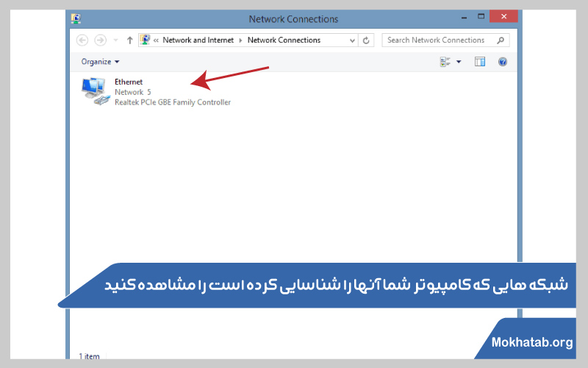The height and width of the screenshot is (368, 588).
Task: Click the address bar network icon
Action: coord(145,40)
